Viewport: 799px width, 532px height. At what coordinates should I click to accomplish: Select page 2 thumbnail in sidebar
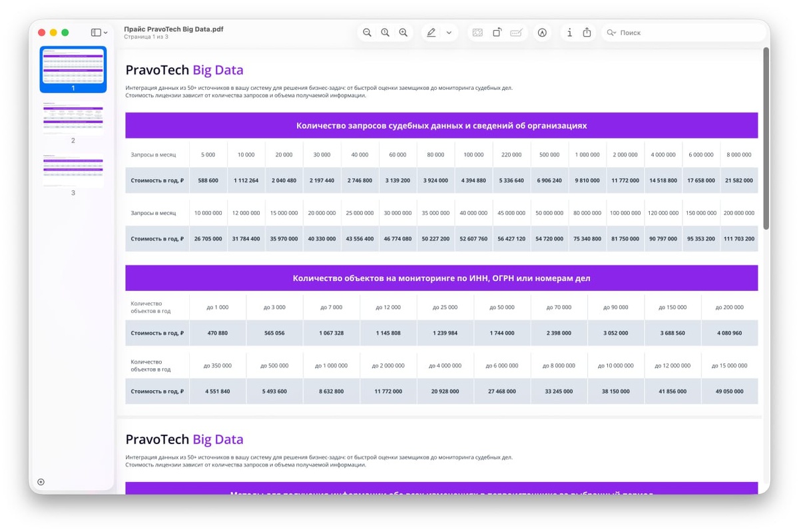(73, 119)
